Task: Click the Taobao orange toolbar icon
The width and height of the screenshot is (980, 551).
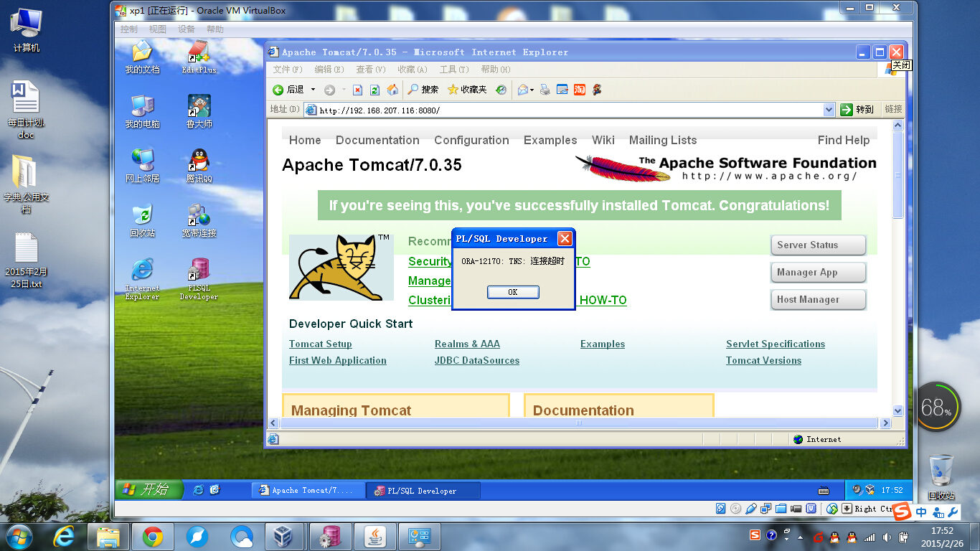Action: (x=580, y=90)
